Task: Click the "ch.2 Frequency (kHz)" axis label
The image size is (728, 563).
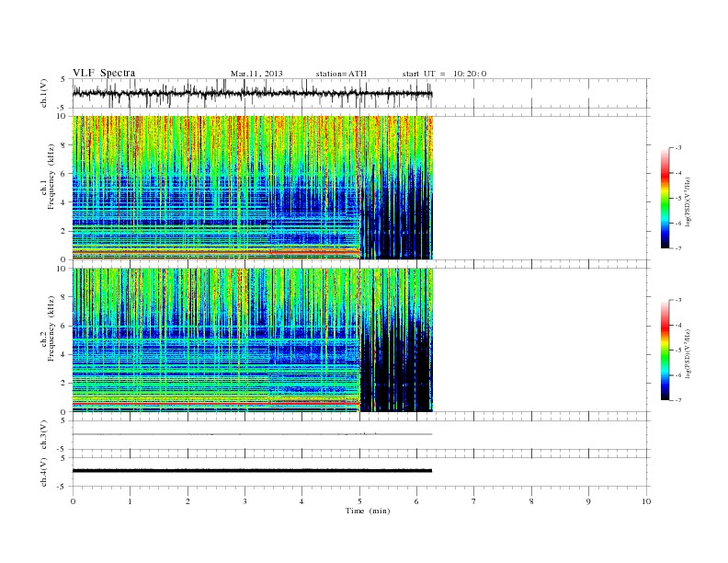Action: point(48,329)
